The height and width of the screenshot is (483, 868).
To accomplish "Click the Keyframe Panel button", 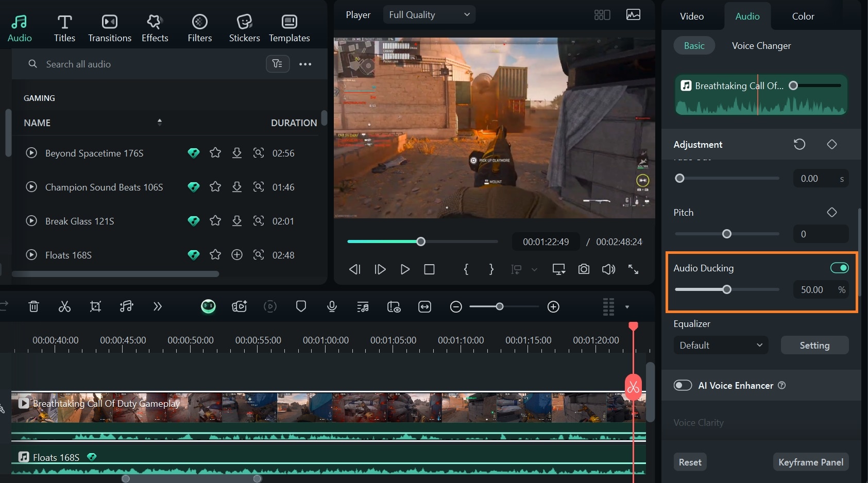I will click(810, 462).
